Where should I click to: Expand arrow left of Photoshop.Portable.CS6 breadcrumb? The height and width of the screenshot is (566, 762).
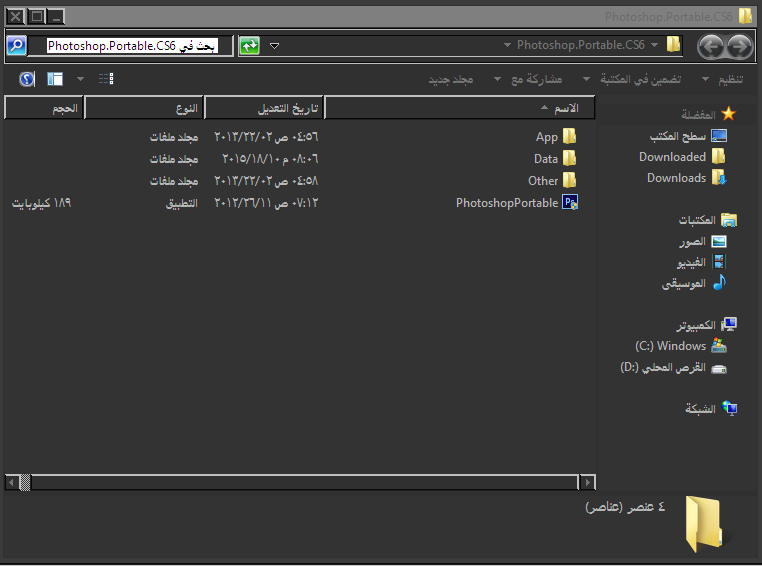click(507, 45)
